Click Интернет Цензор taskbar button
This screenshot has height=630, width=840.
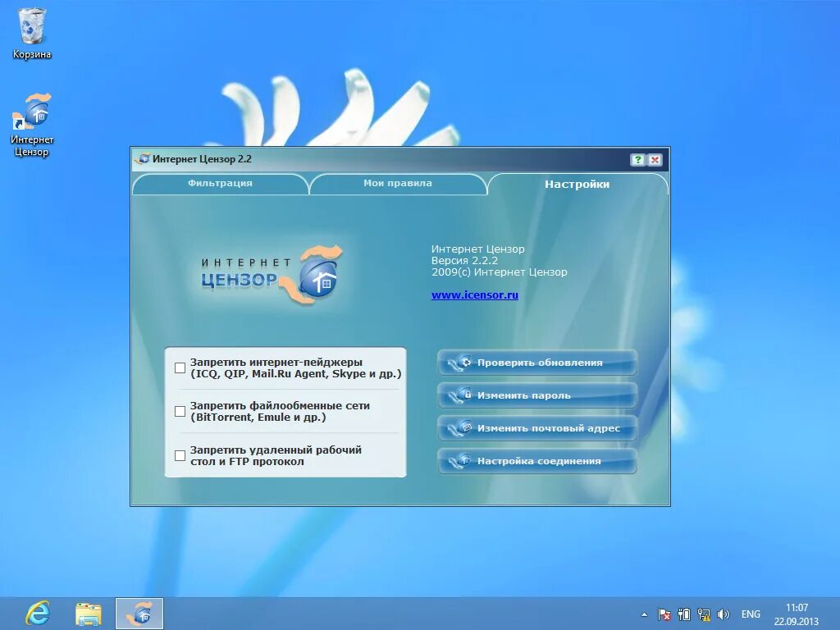(x=139, y=614)
